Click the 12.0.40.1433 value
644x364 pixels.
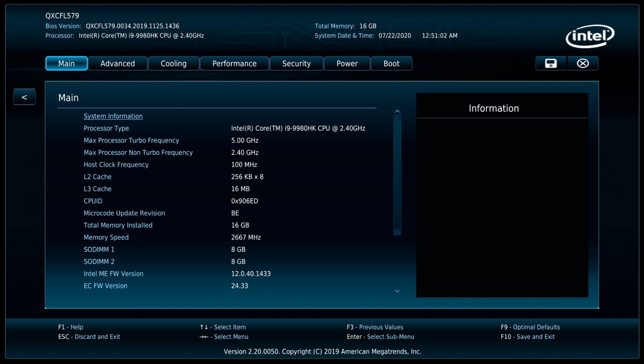coord(251,274)
